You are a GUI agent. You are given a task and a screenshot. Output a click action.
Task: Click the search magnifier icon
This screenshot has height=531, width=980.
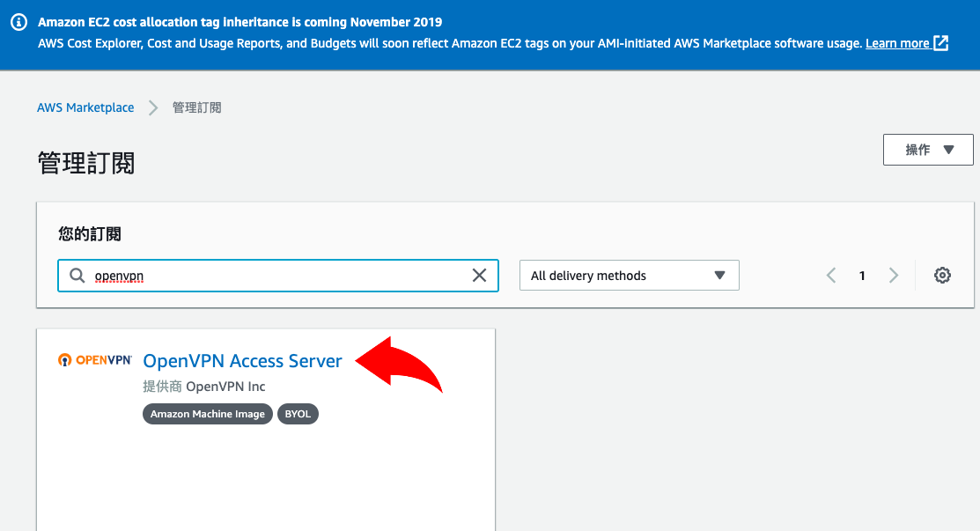tap(77, 276)
